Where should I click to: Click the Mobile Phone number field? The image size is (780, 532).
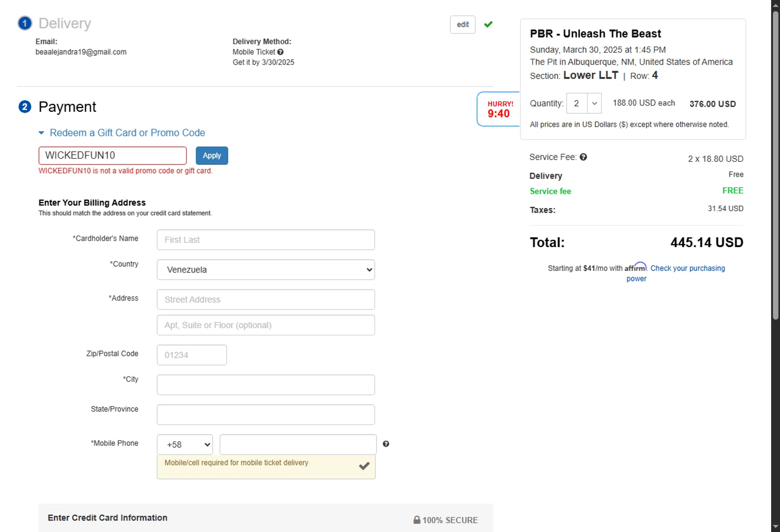click(x=298, y=445)
